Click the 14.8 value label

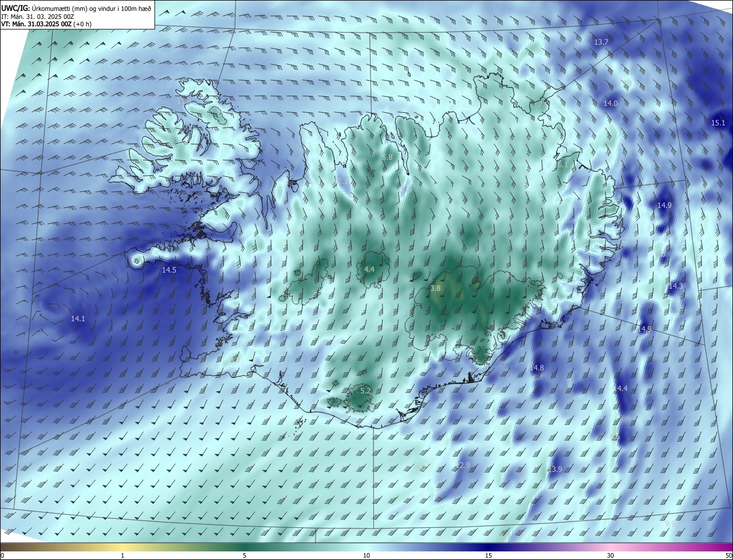point(537,368)
